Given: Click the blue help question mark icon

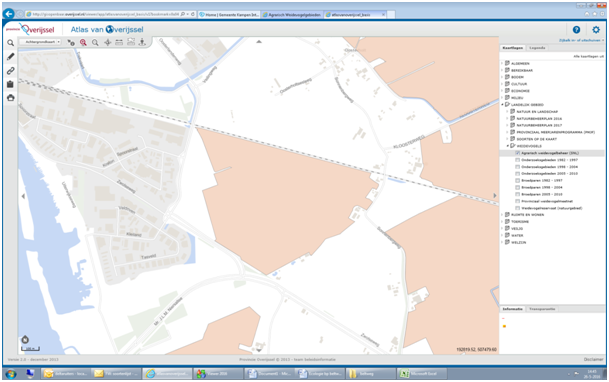Looking at the screenshot, I should 576,30.
